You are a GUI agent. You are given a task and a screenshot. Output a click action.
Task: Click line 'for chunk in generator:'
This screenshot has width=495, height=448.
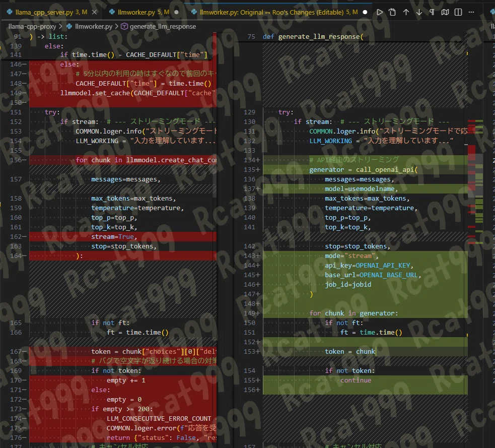[353, 313]
